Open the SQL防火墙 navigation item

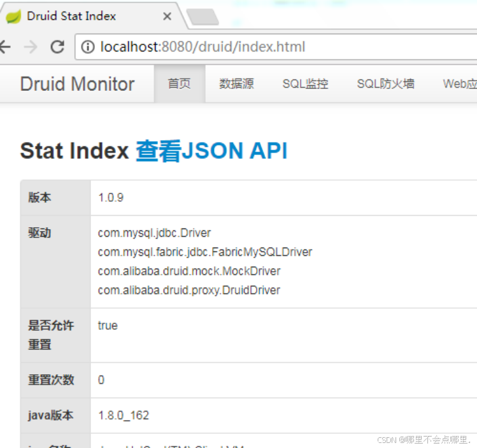[385, 83]
